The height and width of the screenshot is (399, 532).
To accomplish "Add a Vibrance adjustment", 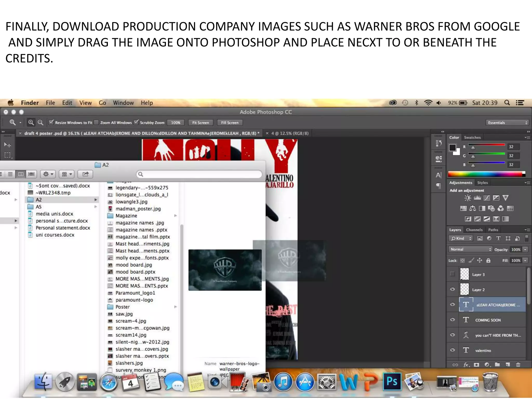I will 505,198.
